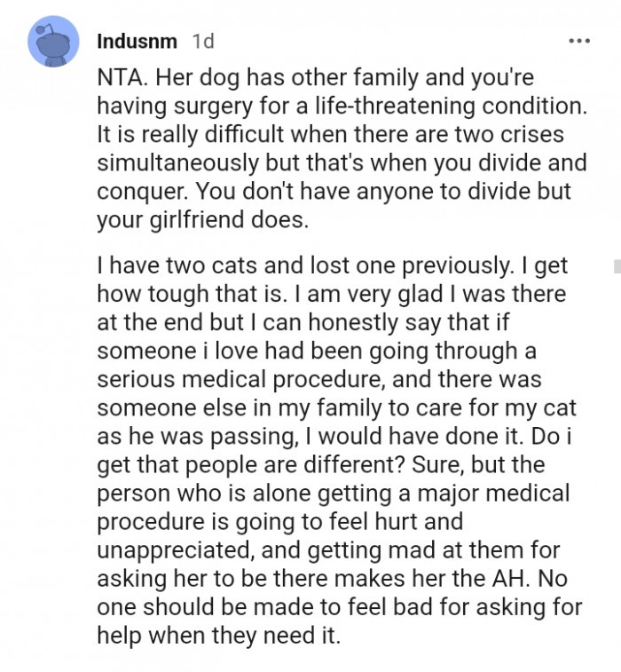Click the words "I have two cats"
Image resolution: width=621 pixels, height=672 pixels.
(x=169, y=265)
